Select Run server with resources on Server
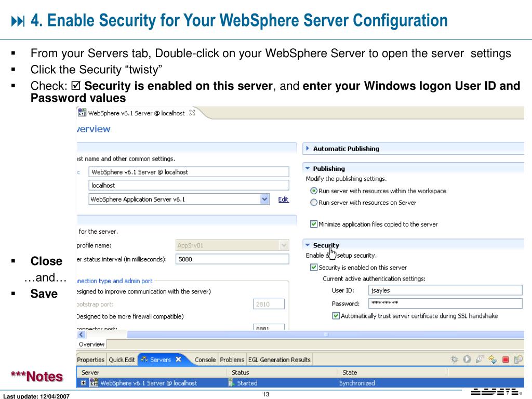 [314, 203]
